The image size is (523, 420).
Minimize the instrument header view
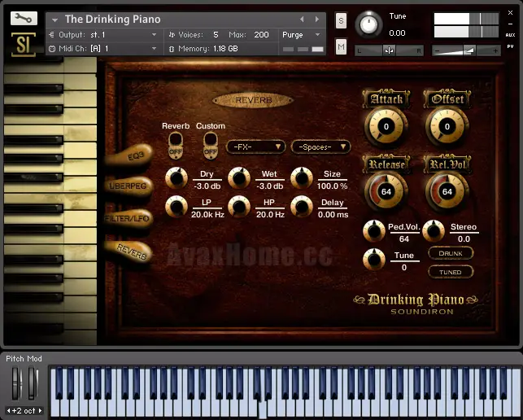[510, 24]
